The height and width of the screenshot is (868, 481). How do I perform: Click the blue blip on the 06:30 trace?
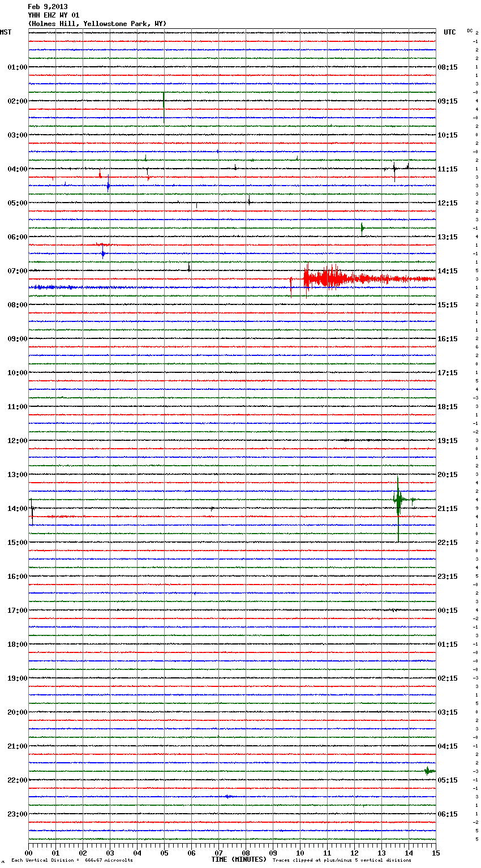(103, 253)
